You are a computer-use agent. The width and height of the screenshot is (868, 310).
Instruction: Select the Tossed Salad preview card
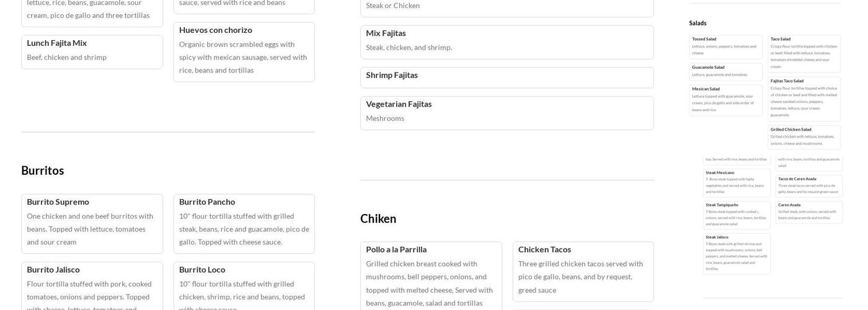click(x=725, y=46)
